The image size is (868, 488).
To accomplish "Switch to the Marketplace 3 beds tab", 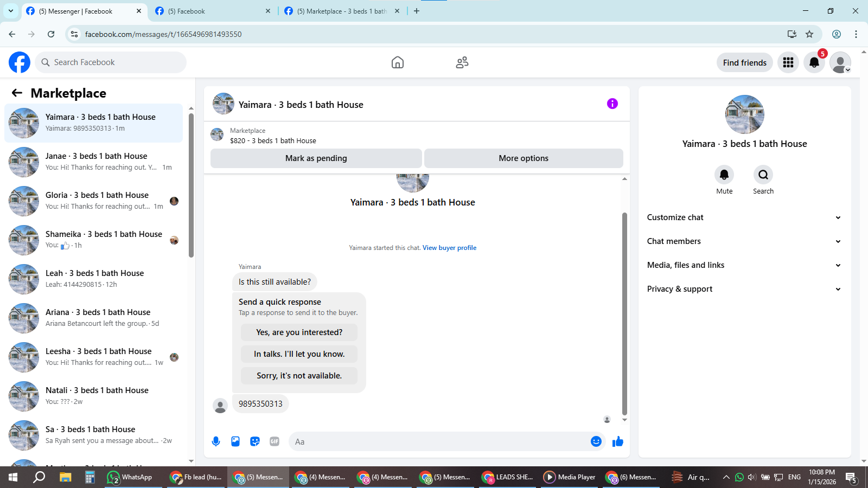I will 342,11.
